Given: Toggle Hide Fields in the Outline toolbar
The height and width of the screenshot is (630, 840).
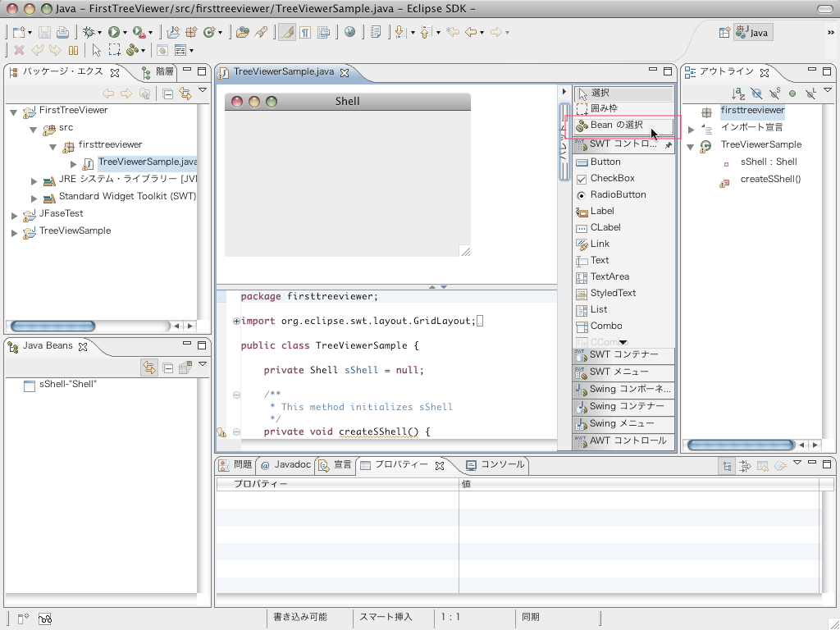Looking at the screenshot, I should (x=756, y=94).
